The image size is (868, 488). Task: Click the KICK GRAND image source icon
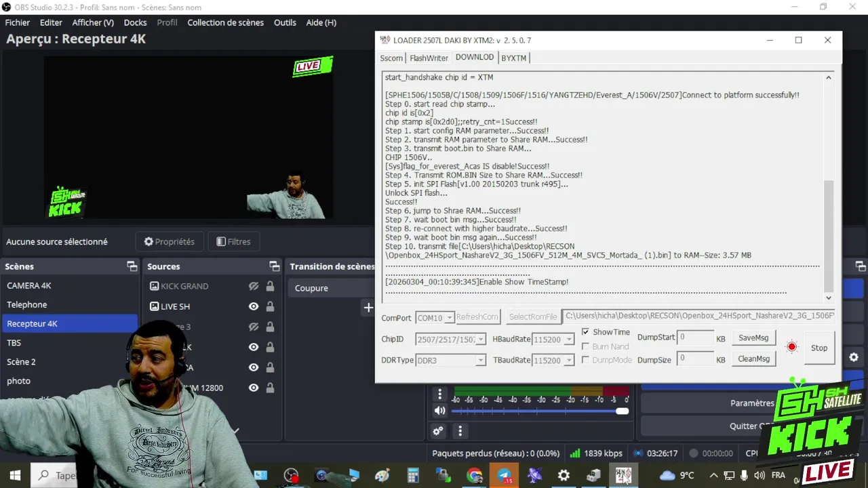154,286
